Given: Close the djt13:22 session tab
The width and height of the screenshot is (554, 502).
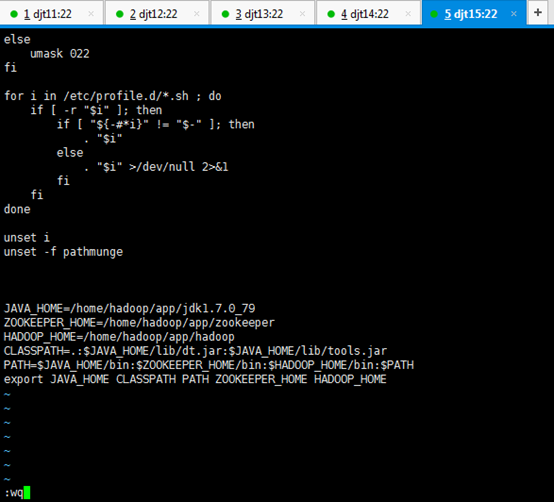Looking at the screenshot, I should click(x=302, y=14).
